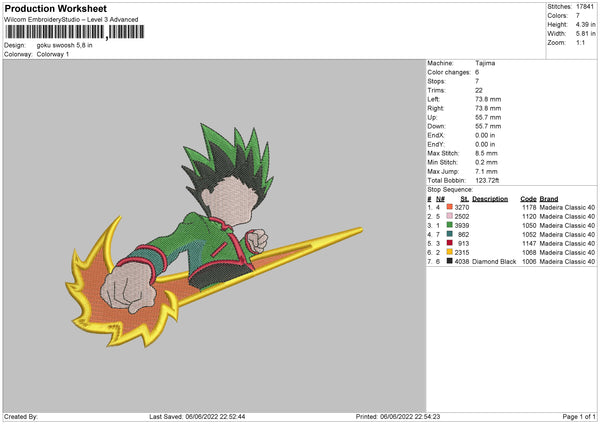Click the Last Saved timestamp in footer
600x424 pixels.
196,416
